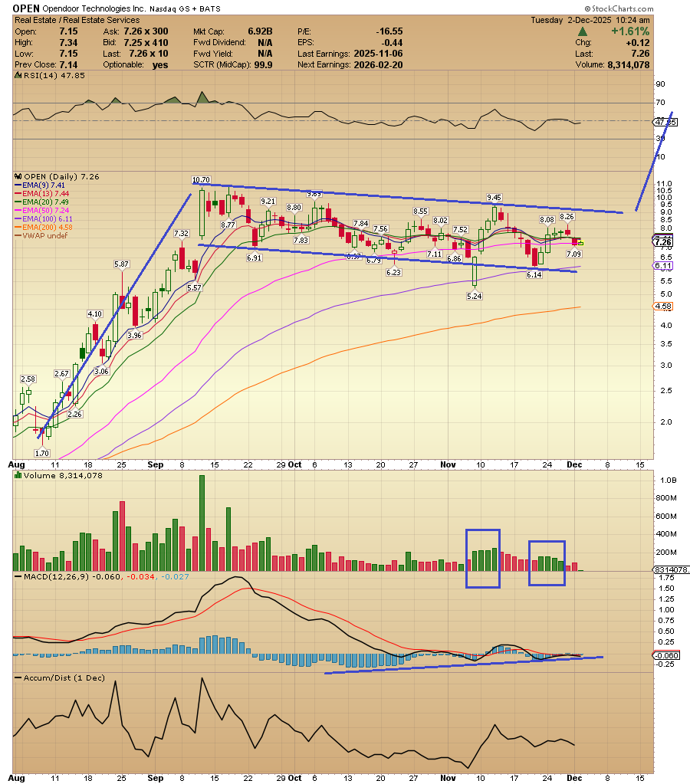Click the Last Earnings date 2025-11-06
The height and width of the screenshot is (784, 690).
(378, 54)
